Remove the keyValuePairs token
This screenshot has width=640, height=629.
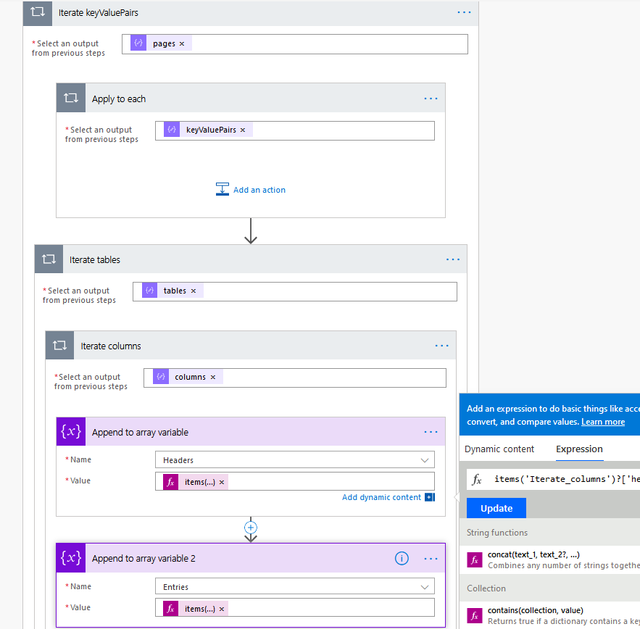(x=243, y=130)
